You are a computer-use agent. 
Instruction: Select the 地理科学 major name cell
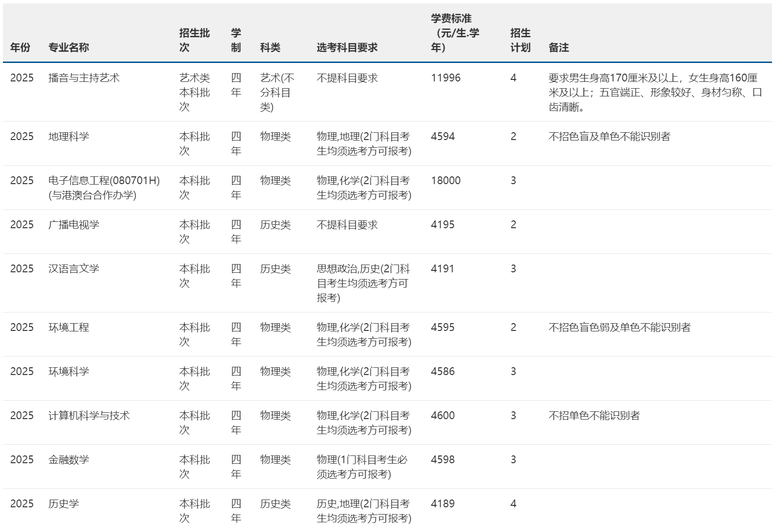coord(69,137)
